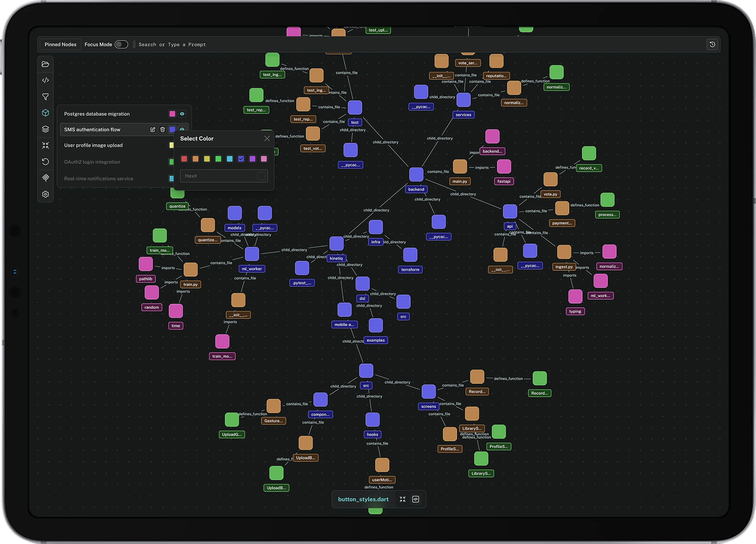Open the paperclip icon in sidebar

[x=45, y=178]
